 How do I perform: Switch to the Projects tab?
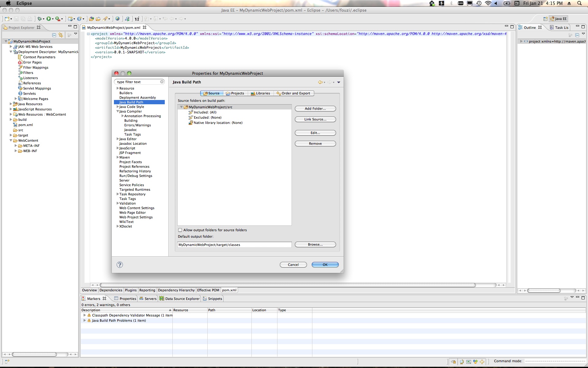235,93
